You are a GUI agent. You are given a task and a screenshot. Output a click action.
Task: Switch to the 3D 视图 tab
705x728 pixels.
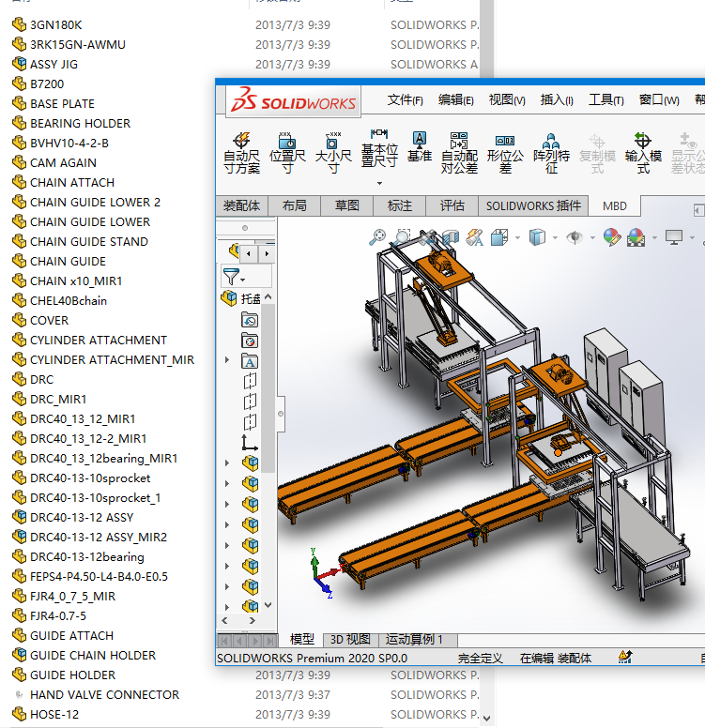(350, 640)
